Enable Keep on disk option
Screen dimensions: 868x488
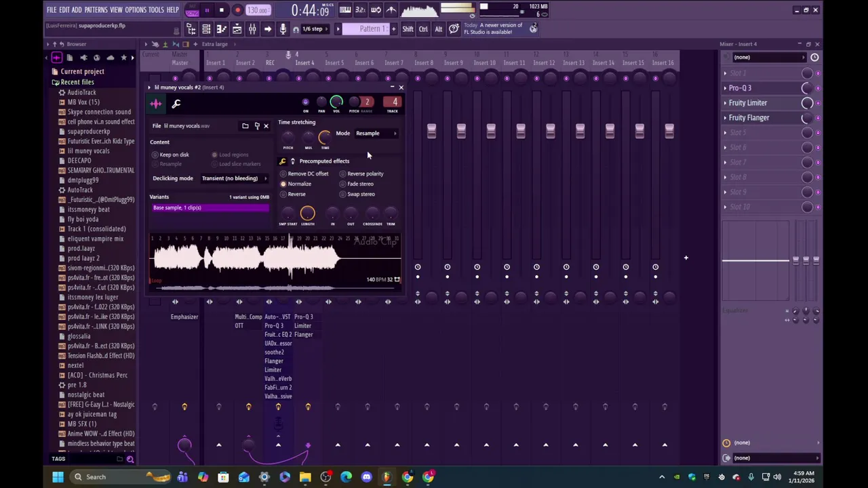coord(171,155)
